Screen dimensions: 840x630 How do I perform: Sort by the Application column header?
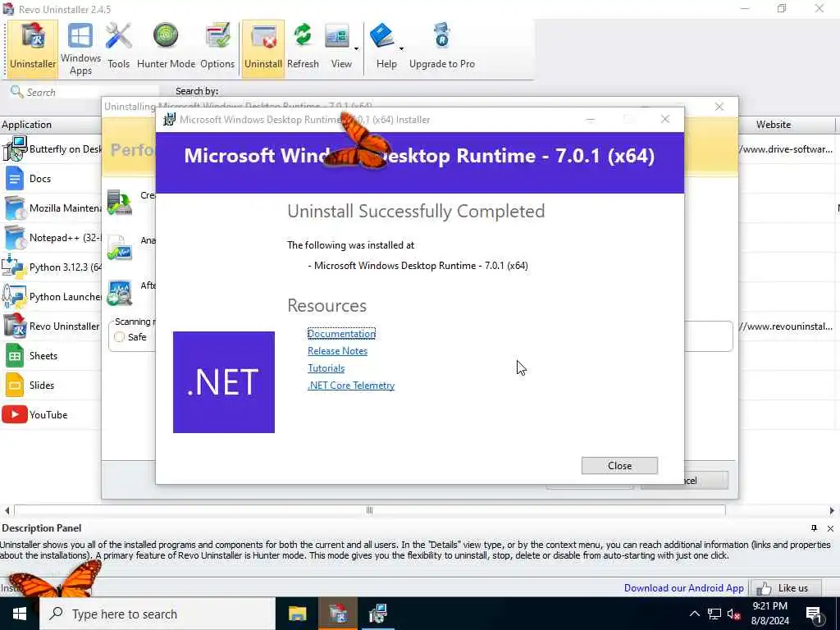51,125
